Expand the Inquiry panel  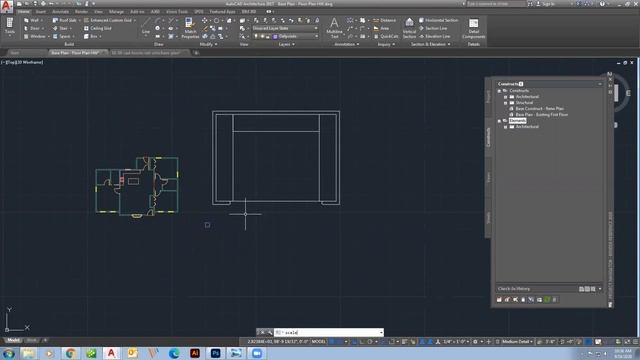pyautogui.click(x=386, y=44)
